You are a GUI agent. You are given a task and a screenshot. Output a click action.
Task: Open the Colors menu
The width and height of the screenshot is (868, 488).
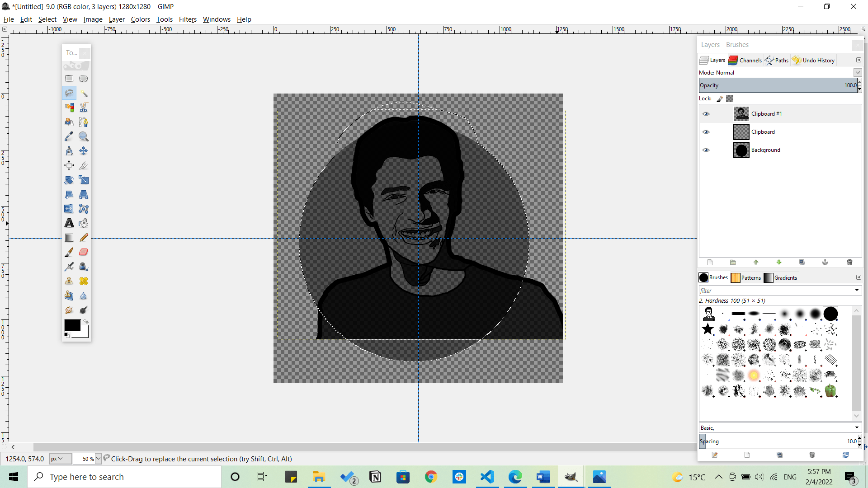[140, 19]
